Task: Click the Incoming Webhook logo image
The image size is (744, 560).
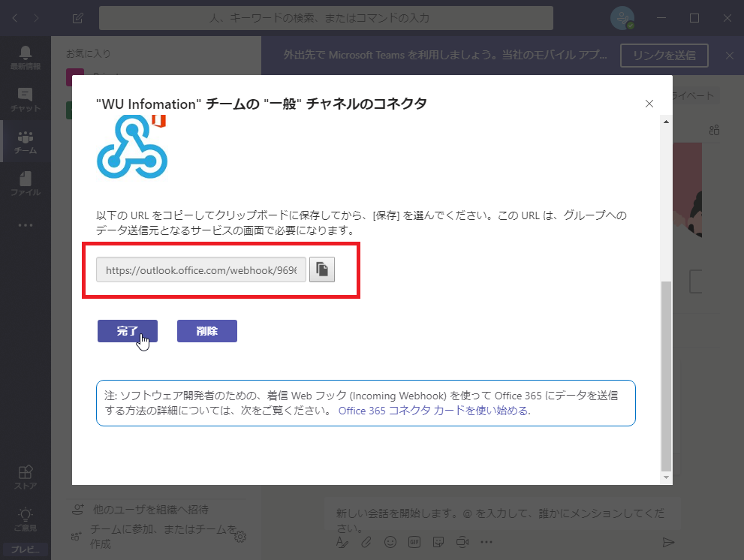Action: (132, 146)
